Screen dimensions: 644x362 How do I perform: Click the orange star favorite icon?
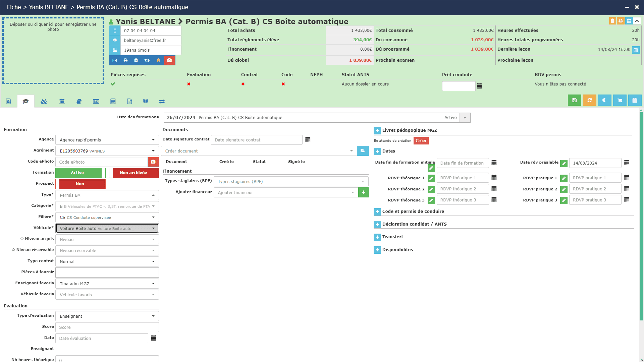pyautogui.click(x=158, y=60)
